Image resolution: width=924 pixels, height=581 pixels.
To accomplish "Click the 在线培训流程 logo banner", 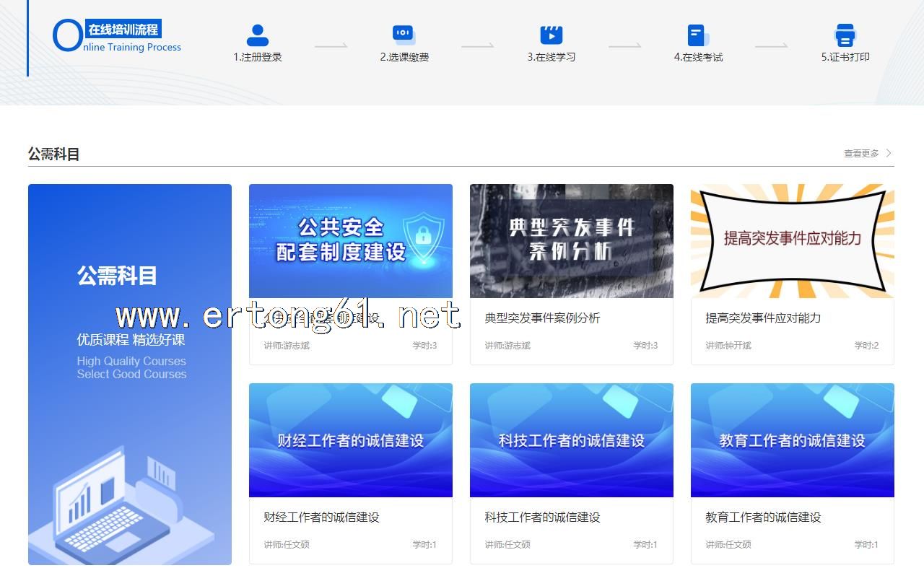I will pyautogui.click(x=117, y=37).
